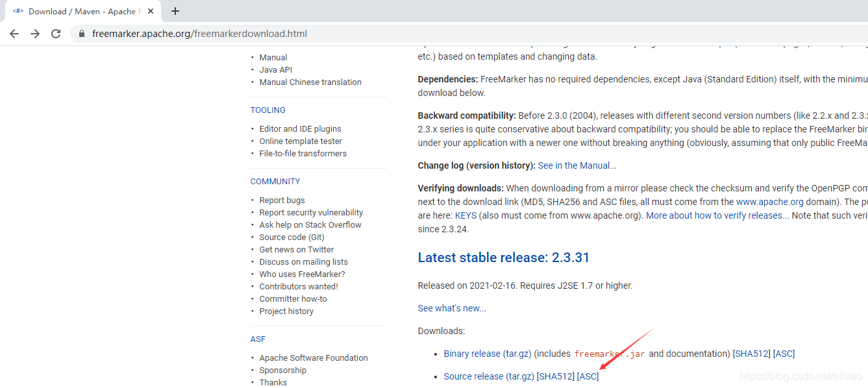Open ASC link for Binary release
Viewport: 868px width, 388px height.
point(784,354)
